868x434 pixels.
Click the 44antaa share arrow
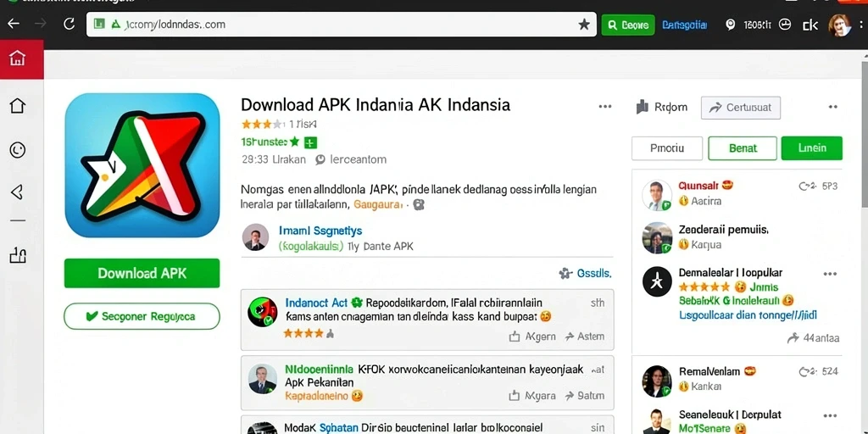[793, 337]
